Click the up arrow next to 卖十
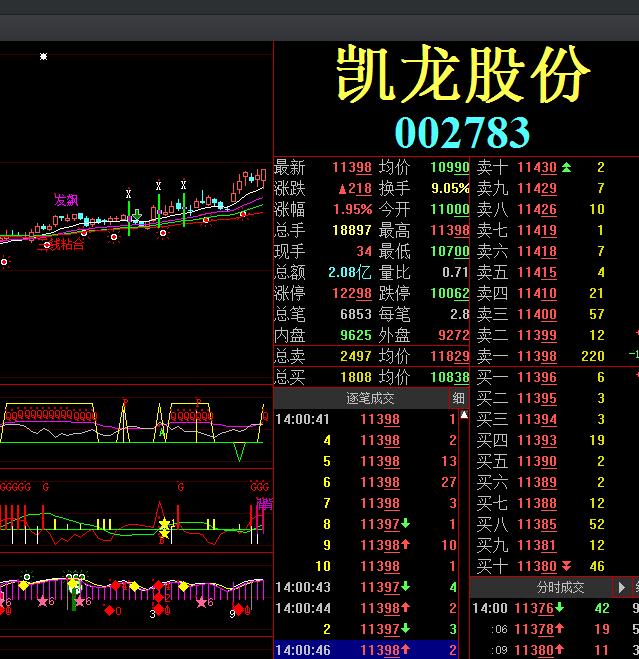Image resolution: width=639 pixels, height=659 pixels. 566,167
